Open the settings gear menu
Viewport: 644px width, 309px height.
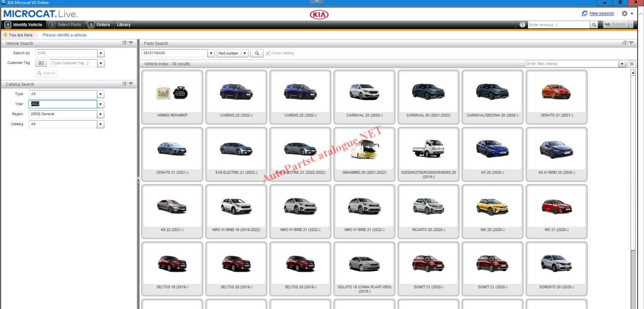[624, 13]
